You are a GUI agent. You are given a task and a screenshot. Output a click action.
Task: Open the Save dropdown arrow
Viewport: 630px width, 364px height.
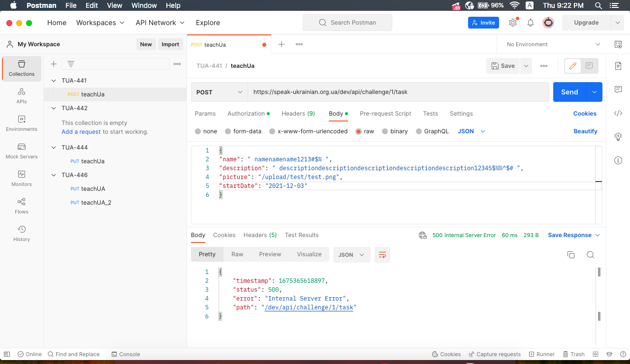[526, 66]
